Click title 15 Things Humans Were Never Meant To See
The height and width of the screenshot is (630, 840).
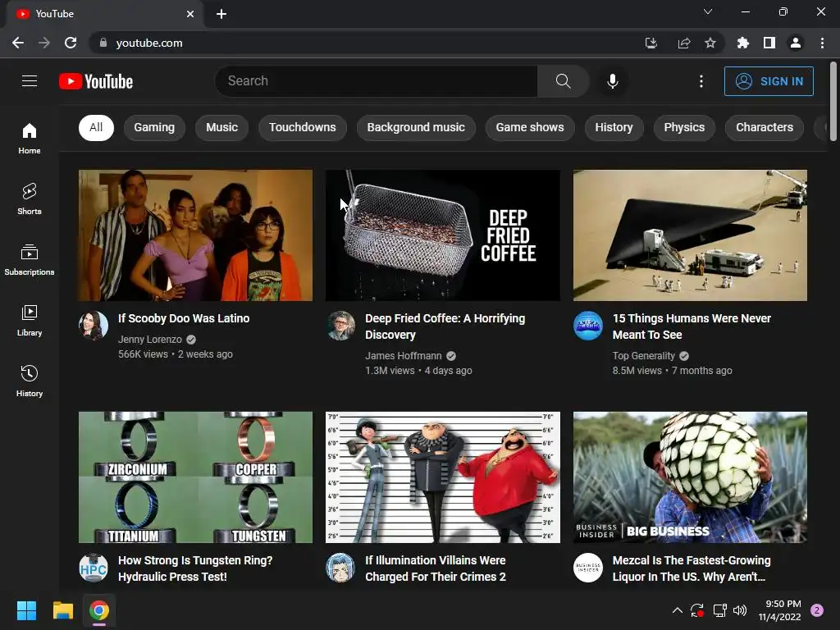click(x=692, y=326)
